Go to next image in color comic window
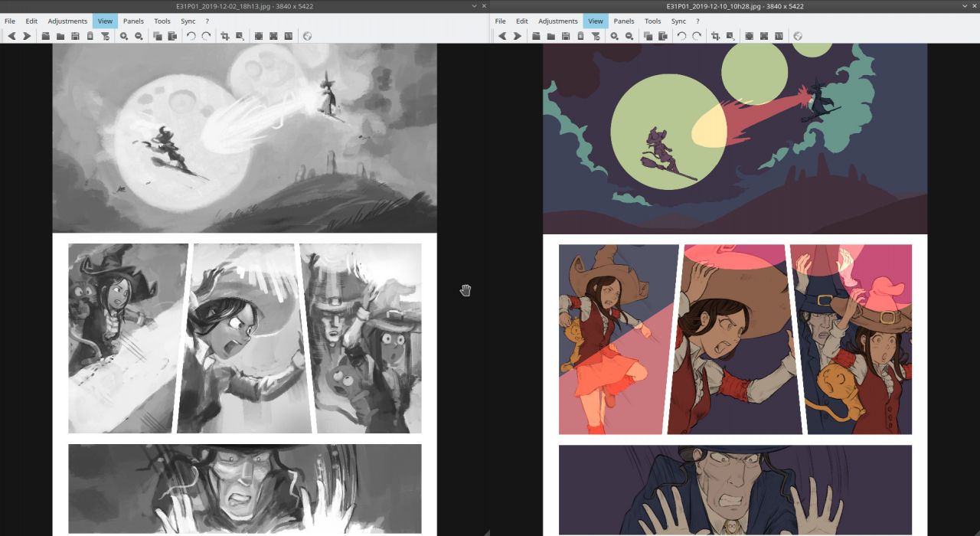The image size is (980, 536). (517, 36)
